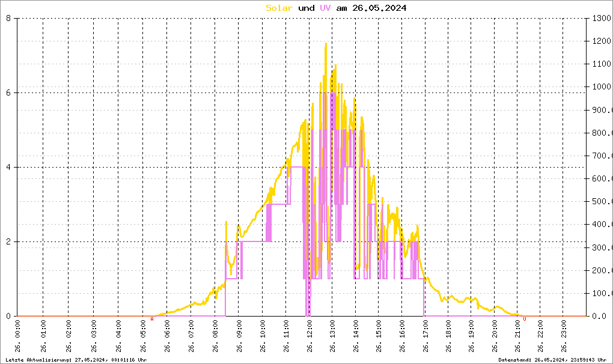Image resolution: width=613 pixels, height=364 pixels.
Task: Click the time axis label '26. 12:00'
Action: [310, 336]
